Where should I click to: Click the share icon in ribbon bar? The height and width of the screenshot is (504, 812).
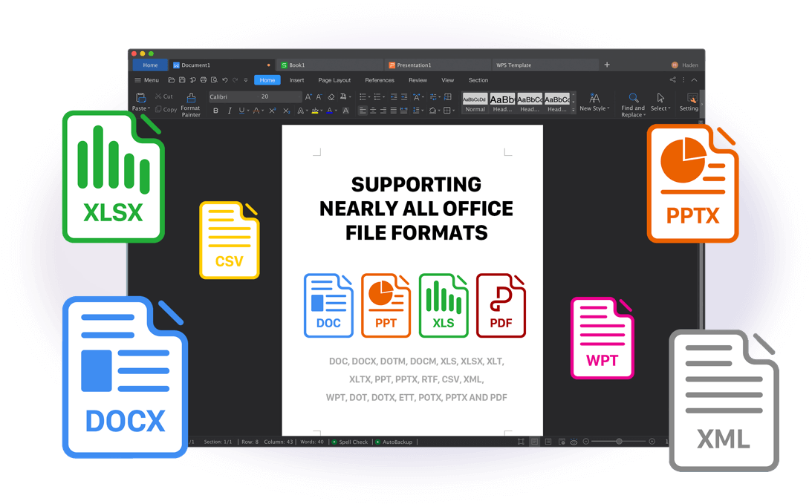(x=672, y=80)
